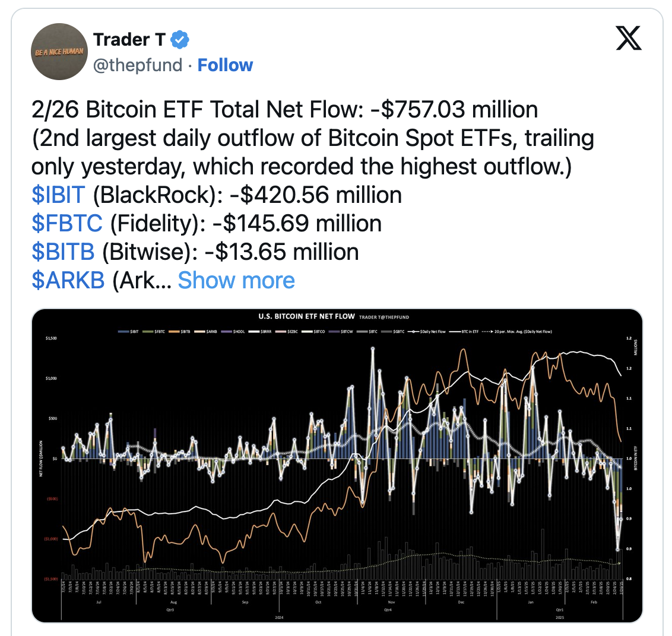Open the Bitcoin ETF net flow chart image
This screenshot has height=636, width=672.
click(337, 466)
